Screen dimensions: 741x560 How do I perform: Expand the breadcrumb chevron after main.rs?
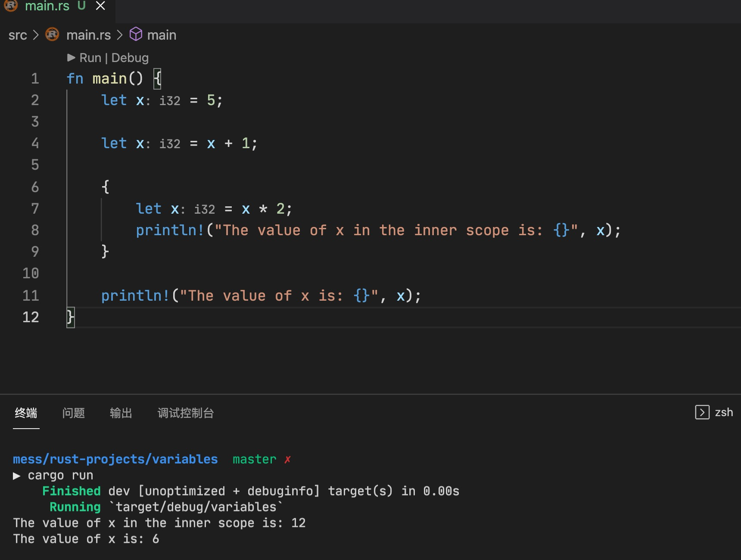(120, 35)
